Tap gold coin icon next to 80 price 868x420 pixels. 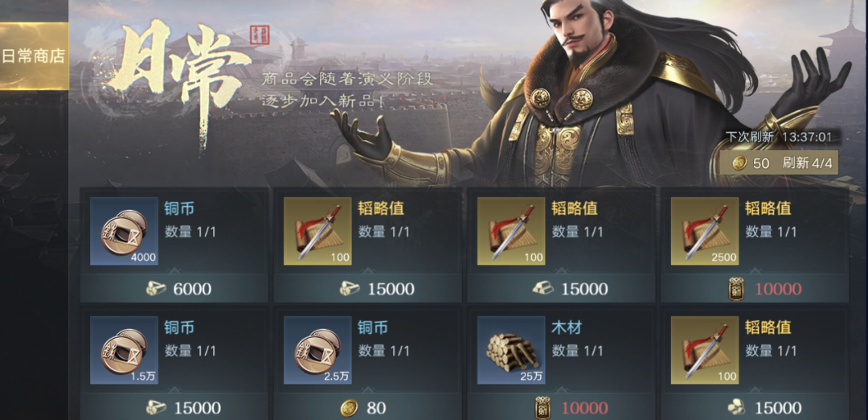click(x=348, y=409)
